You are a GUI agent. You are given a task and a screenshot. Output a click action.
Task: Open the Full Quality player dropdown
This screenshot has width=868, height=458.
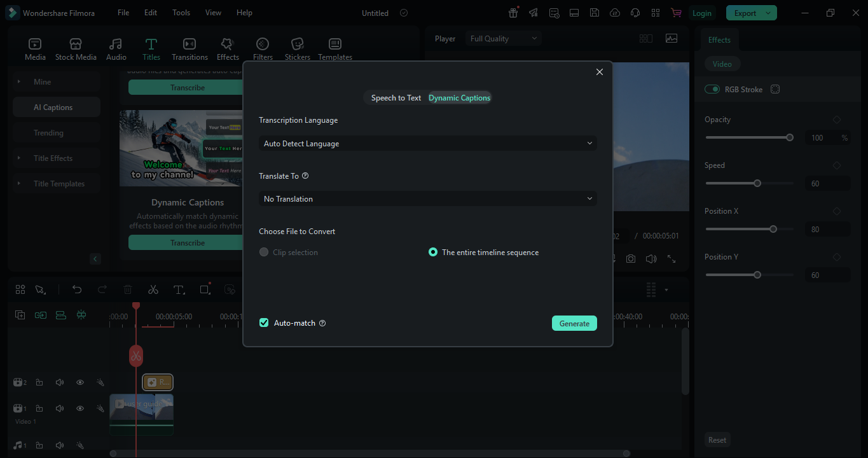click(504, 39)
